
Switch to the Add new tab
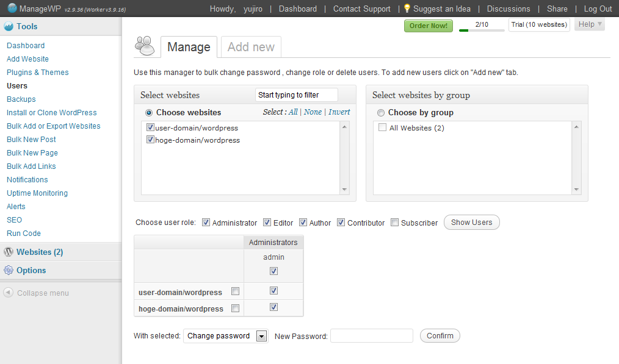coord(251,47)
